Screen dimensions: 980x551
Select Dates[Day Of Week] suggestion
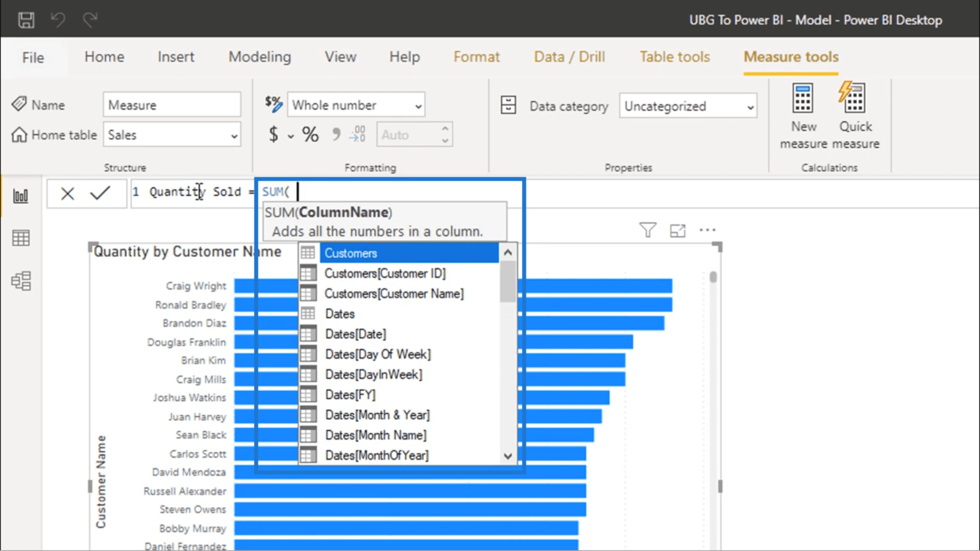(399, 354)
